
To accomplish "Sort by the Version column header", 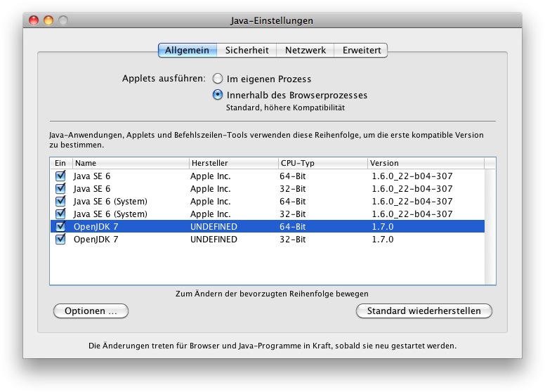I will [x=426, y=163].
